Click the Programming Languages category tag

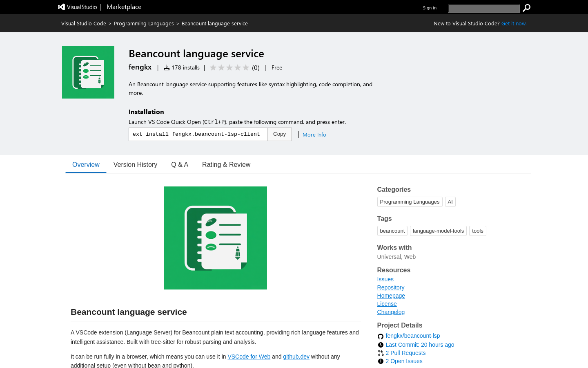(x=410, y=202)
